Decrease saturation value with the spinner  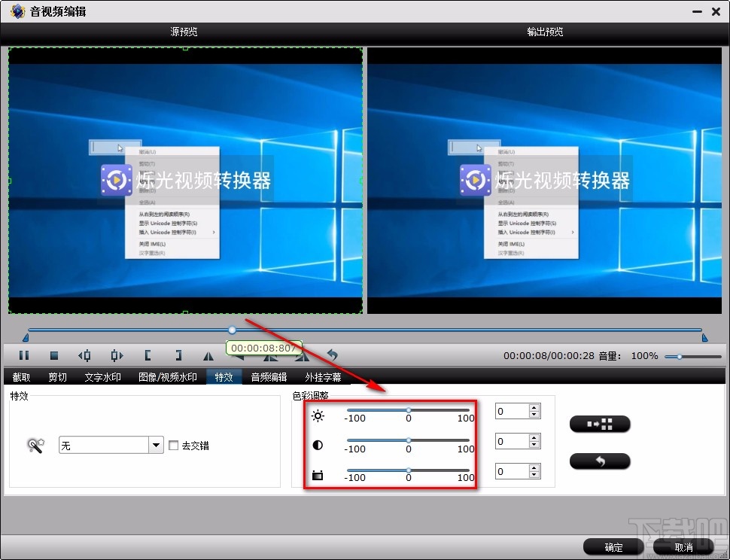click(534, 475)
